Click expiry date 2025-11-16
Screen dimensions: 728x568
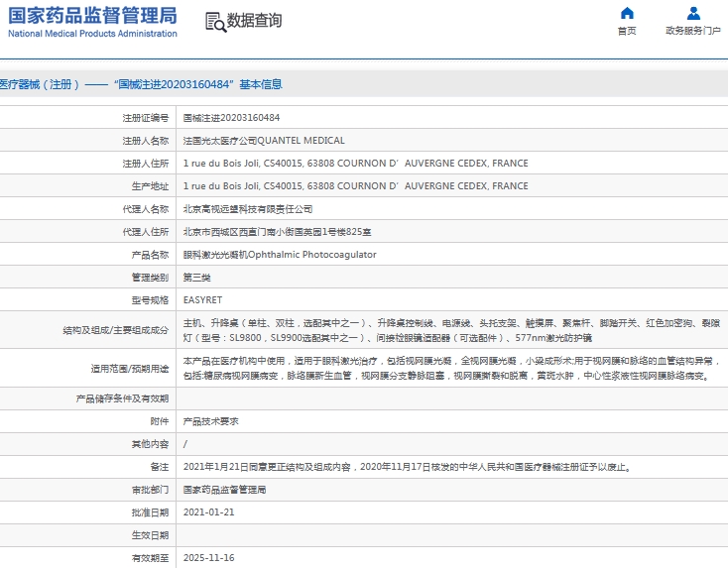(209, 558)
